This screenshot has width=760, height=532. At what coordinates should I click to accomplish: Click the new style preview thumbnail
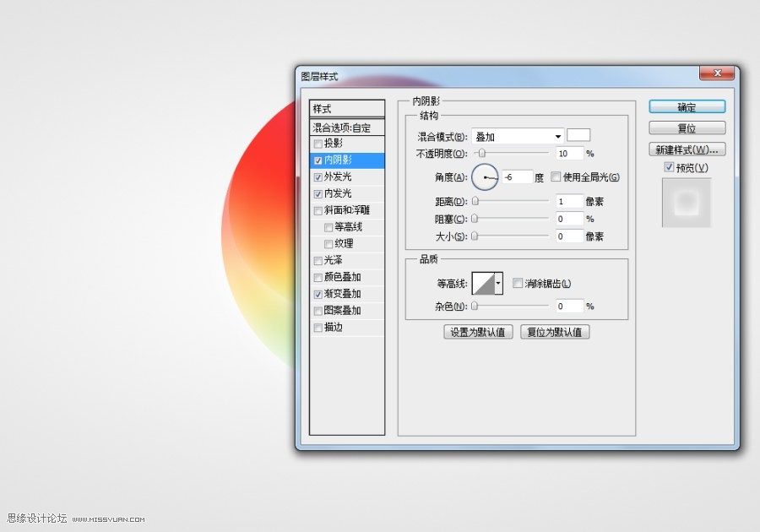click(x=686, y=203)
